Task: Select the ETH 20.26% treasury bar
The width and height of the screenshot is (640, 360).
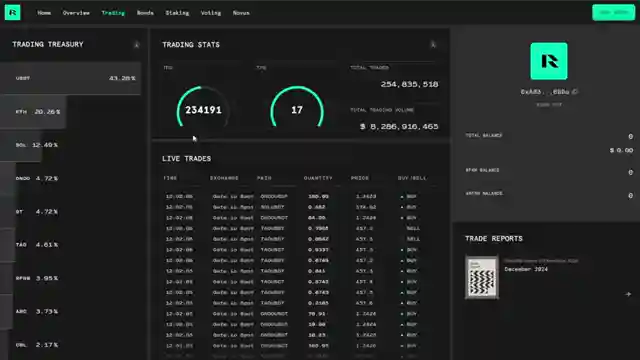Action: pyautogui.click(x=33, y=112)
